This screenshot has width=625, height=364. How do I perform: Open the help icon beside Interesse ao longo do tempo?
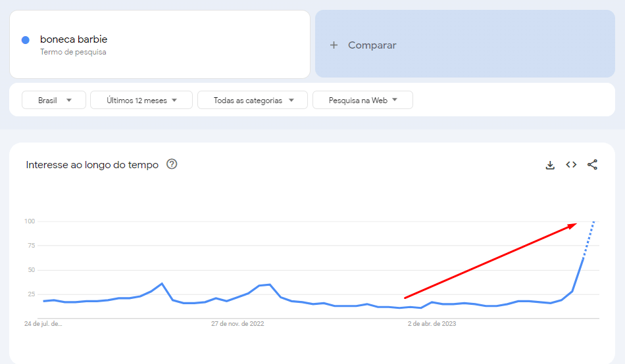pyautogui.click(x=172, y=164)
